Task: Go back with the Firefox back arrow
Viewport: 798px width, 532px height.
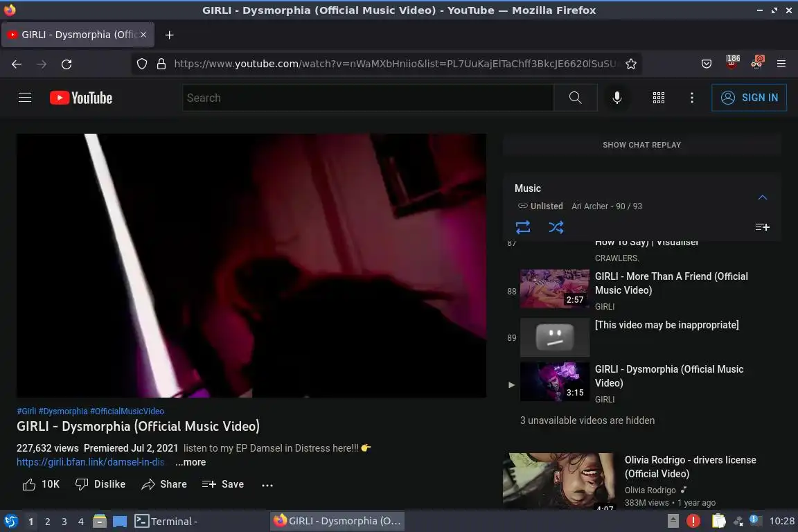Action: [17, 64]
